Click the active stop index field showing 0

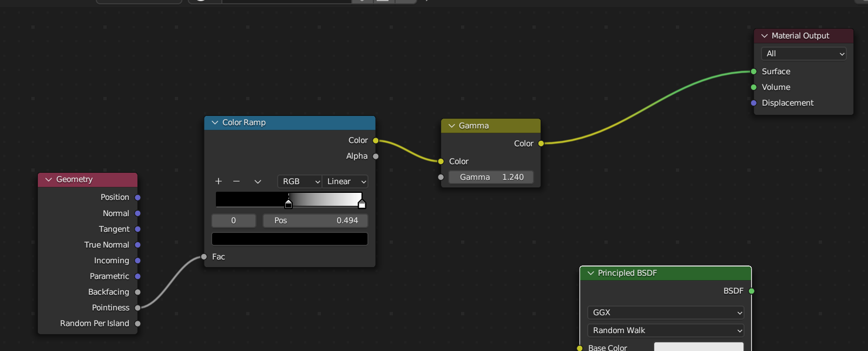click(x=233, y=220)
